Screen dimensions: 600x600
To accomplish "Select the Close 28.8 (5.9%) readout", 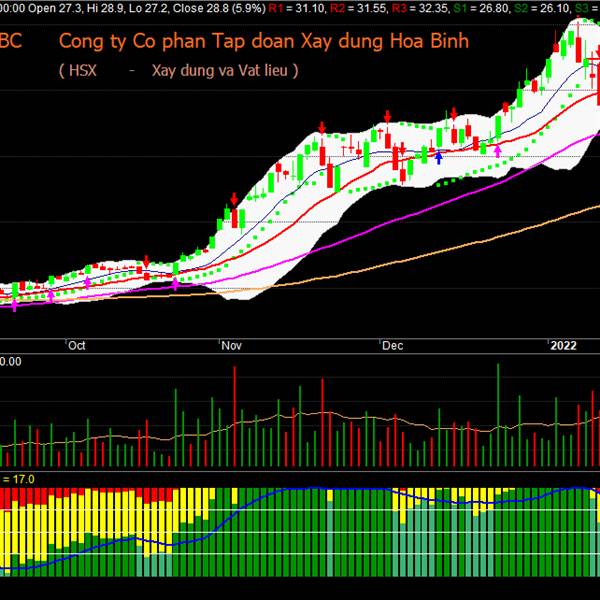I will [219, 8].
